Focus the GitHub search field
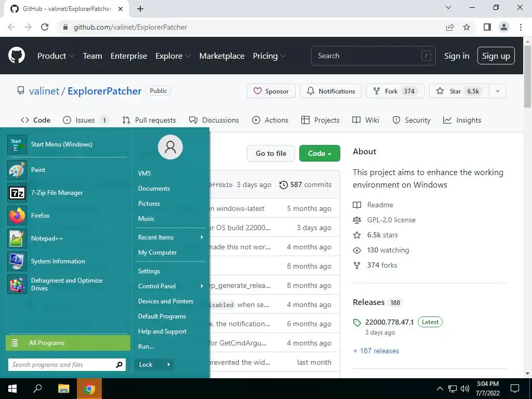 point(373,56)
